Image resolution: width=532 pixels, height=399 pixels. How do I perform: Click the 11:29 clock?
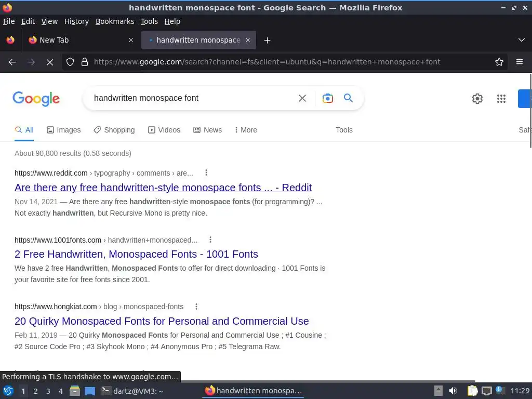(520, 391)
